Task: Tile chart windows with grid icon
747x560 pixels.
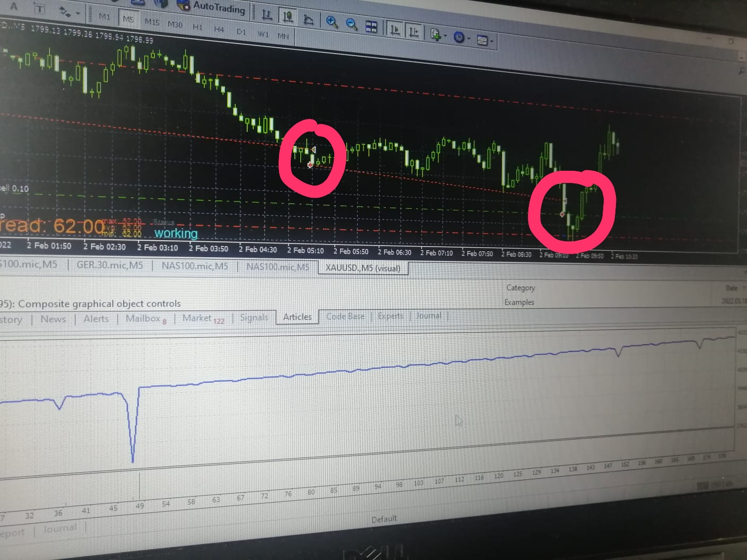Action: click(x=371, y=27)
